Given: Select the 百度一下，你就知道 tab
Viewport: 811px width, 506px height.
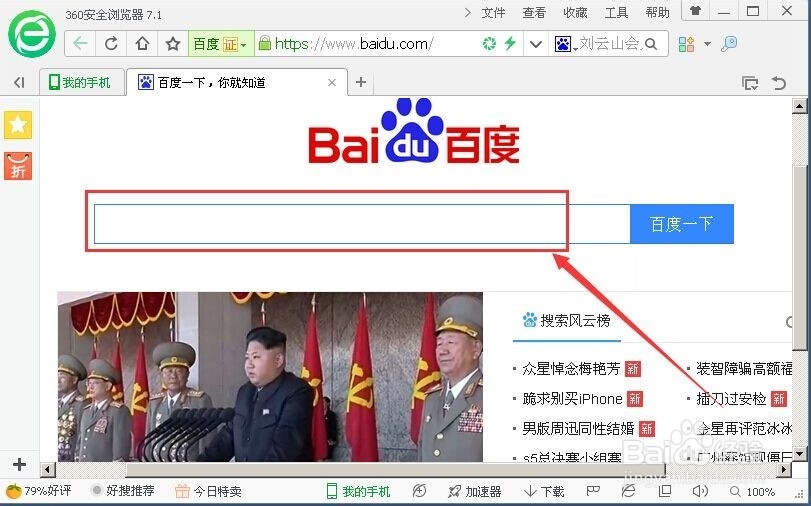Looking at the screenshot, I should [x=236, y=82].
